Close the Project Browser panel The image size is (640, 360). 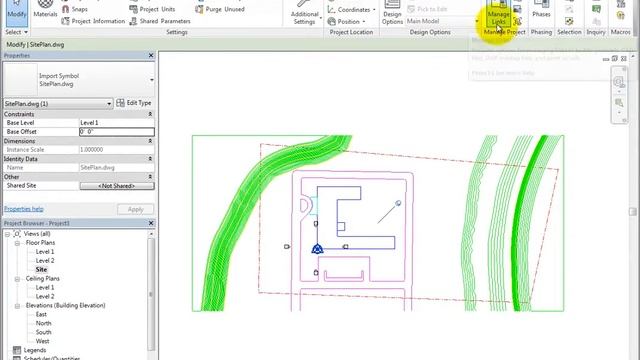pos(151,223)
